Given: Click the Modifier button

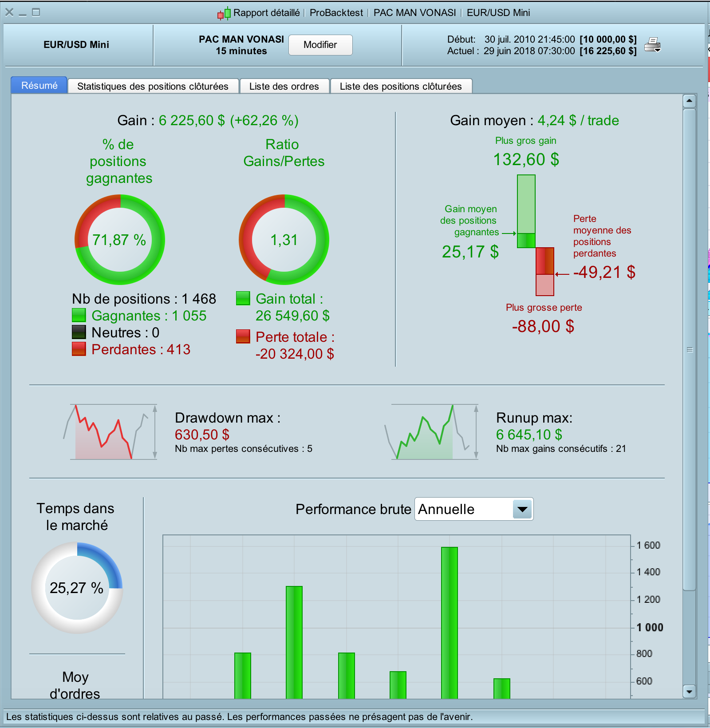Looking at the screenshot, I should 320,45.
